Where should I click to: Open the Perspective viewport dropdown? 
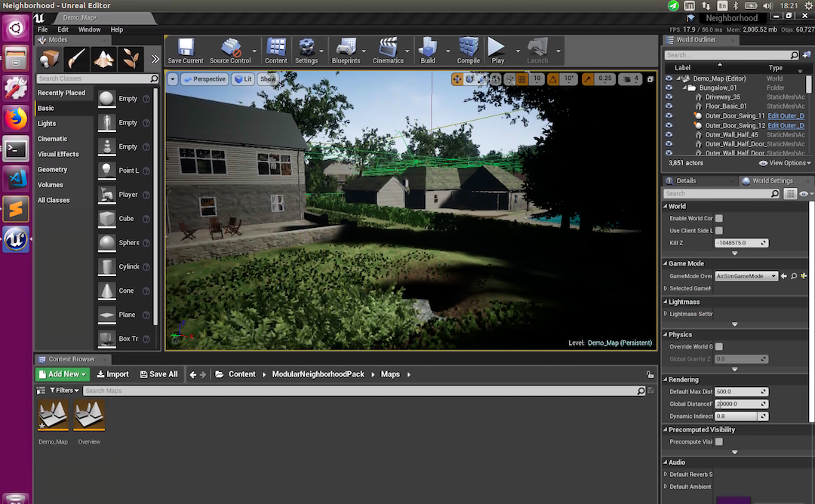point(205,79)
